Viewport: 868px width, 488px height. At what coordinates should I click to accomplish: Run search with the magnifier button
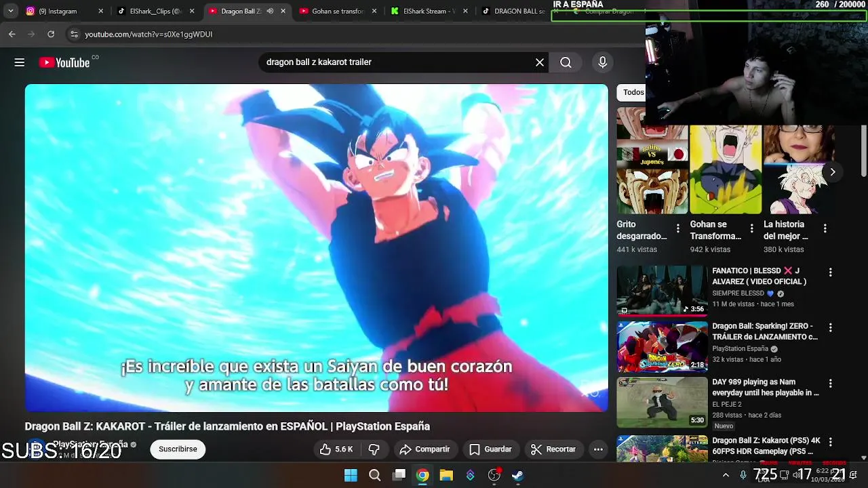[566, 62]
